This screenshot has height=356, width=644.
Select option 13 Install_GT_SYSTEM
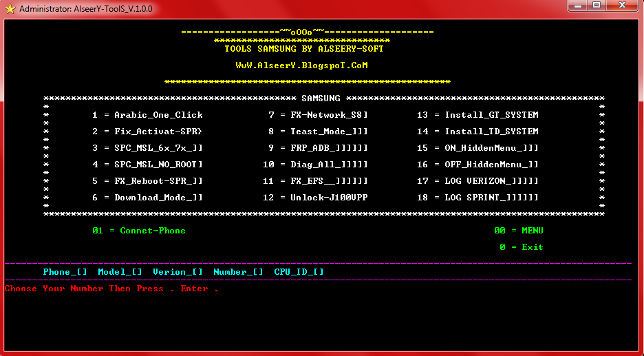coord(477,115)
